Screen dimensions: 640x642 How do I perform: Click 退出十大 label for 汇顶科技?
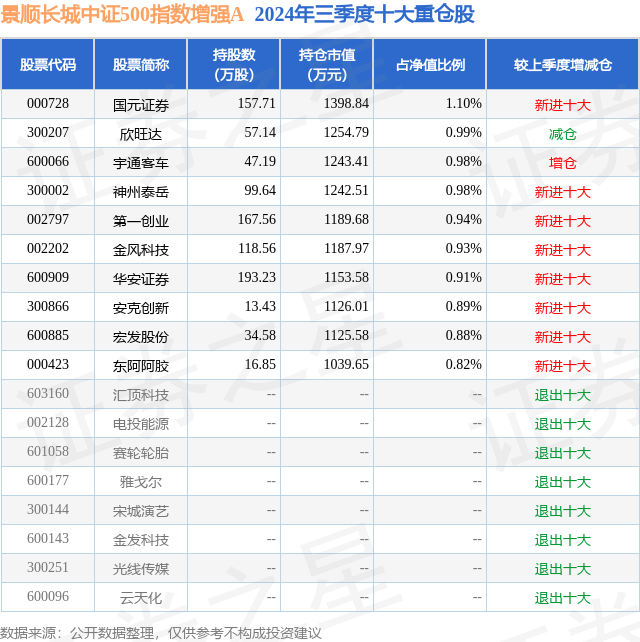click(x=563, y=395)
